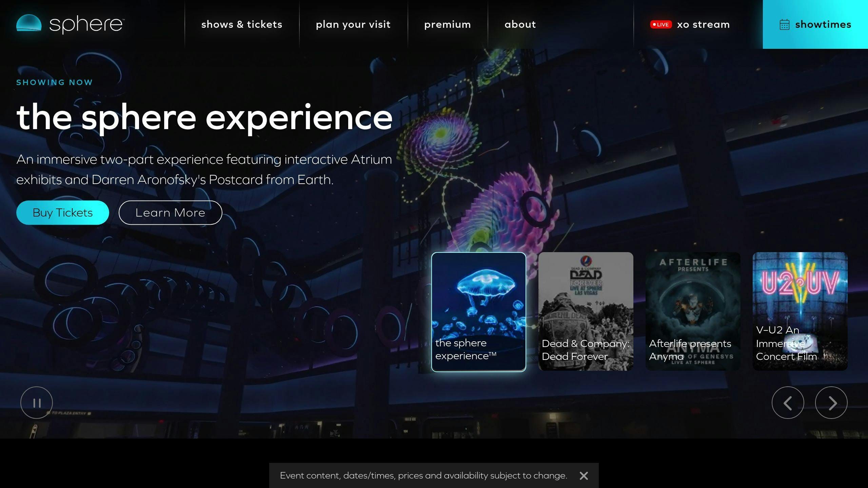Viewport: 868px width, 488px height.
Task: Select Afterlife presents Anyma card
Action: pyautogui.click(x=693, y=312)
